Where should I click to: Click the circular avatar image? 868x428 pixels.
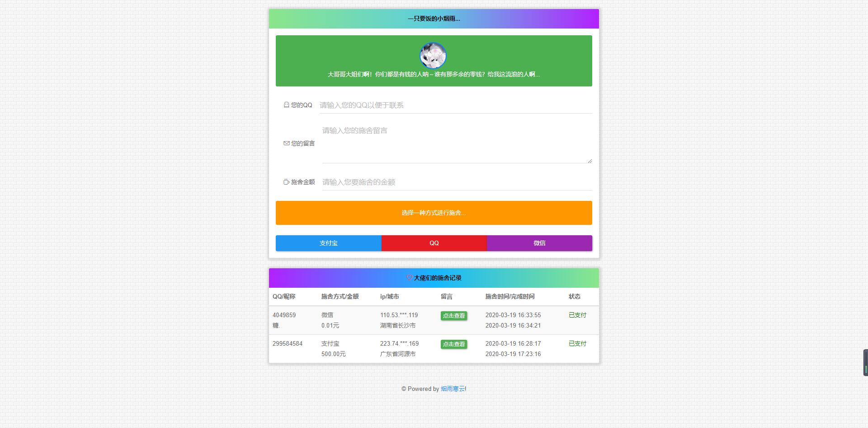tap(433, 56)
